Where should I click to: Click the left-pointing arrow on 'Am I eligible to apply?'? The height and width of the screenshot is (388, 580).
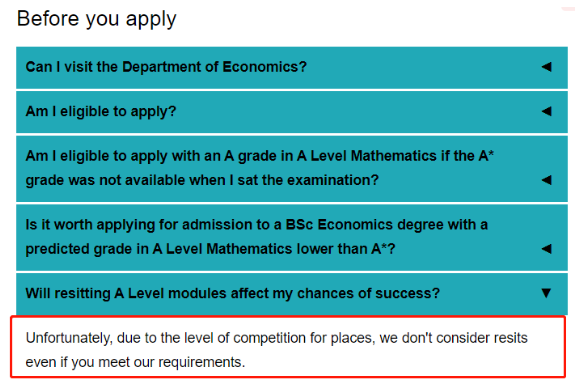546,111
